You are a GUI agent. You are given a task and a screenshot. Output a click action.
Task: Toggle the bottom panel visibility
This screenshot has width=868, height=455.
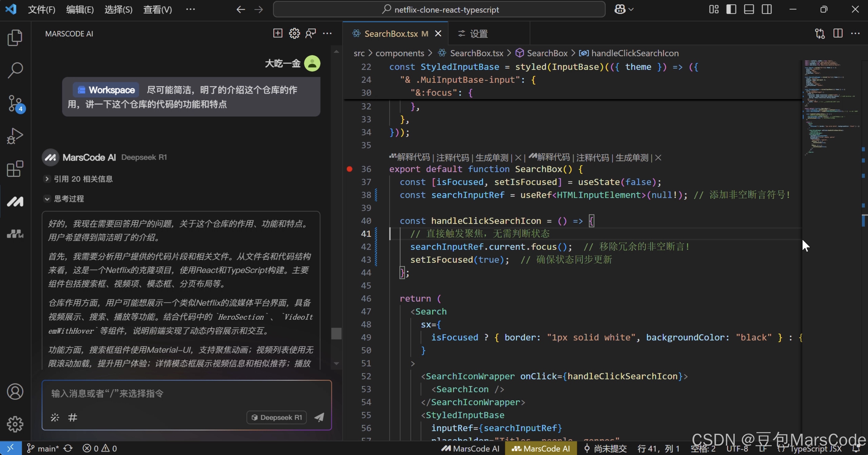coord(749,9)
